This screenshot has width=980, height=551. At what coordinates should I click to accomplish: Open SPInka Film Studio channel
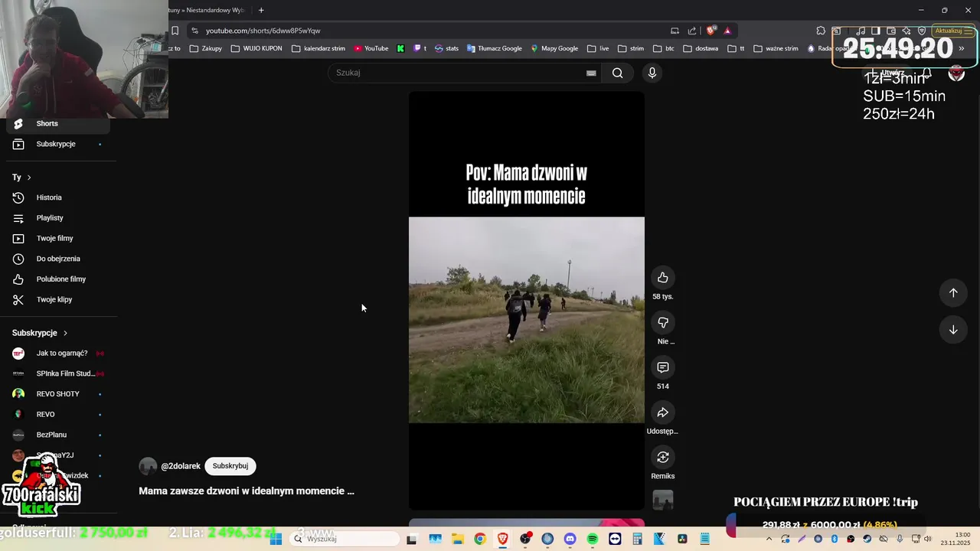click(x=58, y=373)
